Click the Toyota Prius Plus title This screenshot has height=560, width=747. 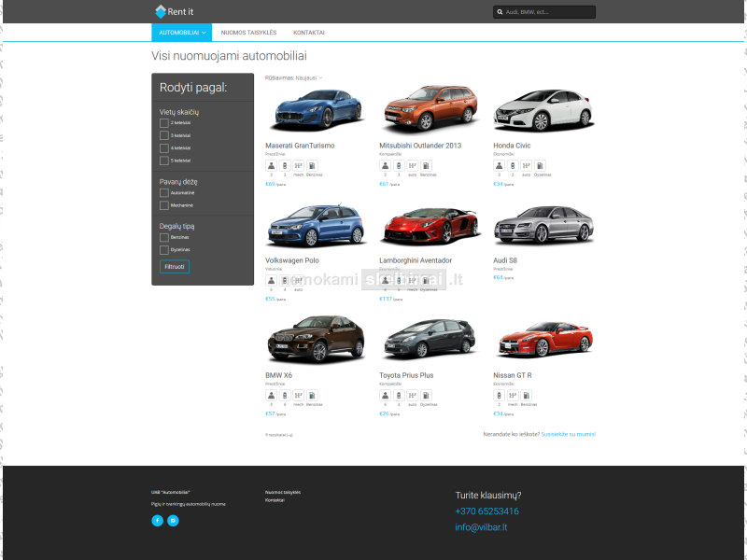pyautogui.click(x=406, y=375)
